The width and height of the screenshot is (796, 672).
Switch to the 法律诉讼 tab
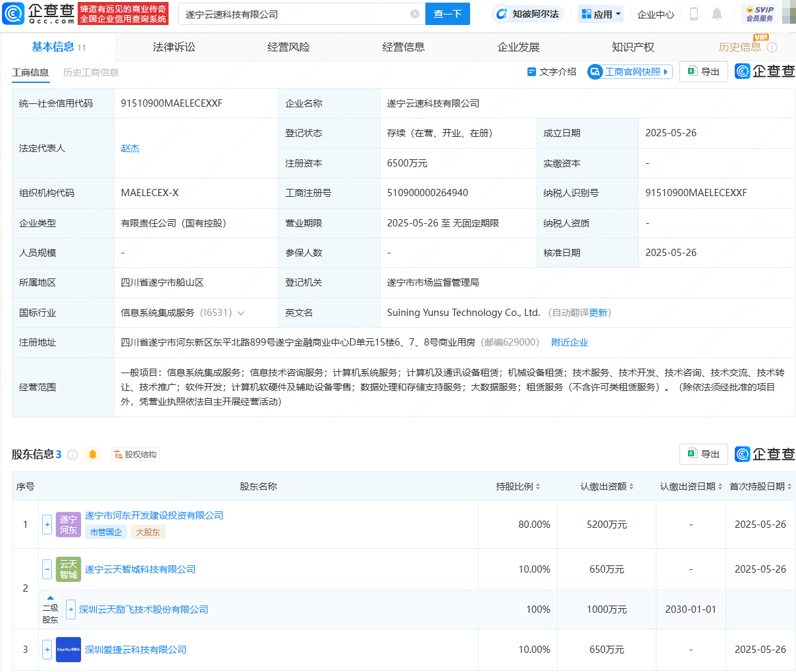(174, 47)
